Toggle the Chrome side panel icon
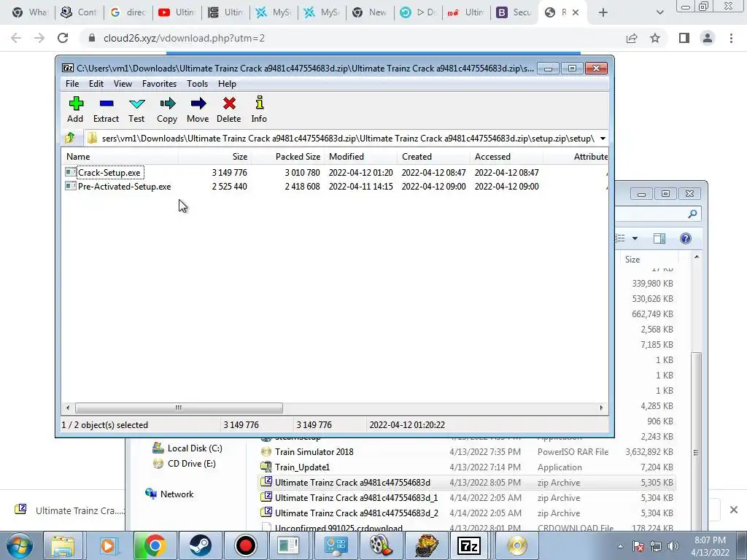 pos(684,38)
